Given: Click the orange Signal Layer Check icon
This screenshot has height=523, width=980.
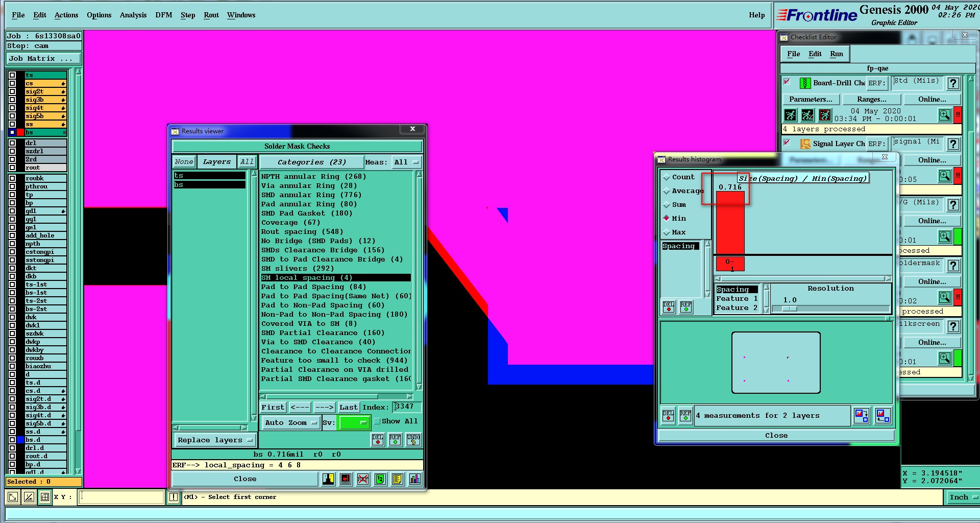Looking at the screenshot, I should [805, 144].
